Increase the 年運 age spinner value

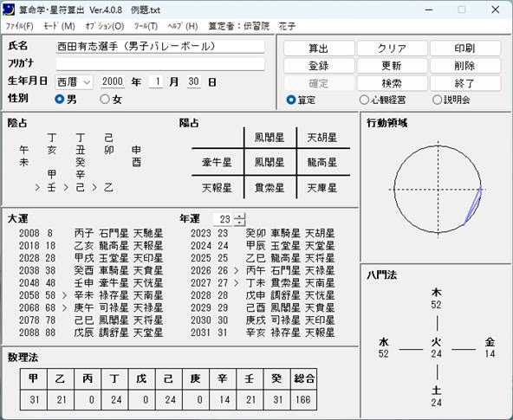click(239, 216)
